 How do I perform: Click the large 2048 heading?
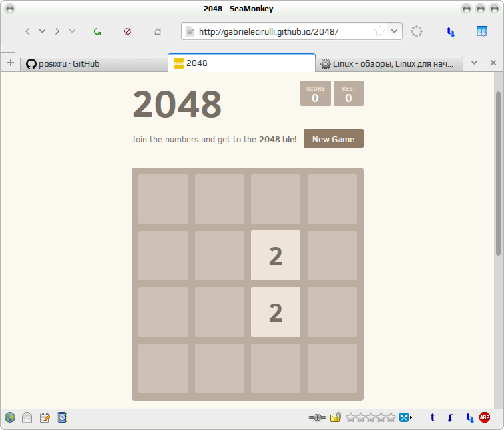[x=177, y=104]
